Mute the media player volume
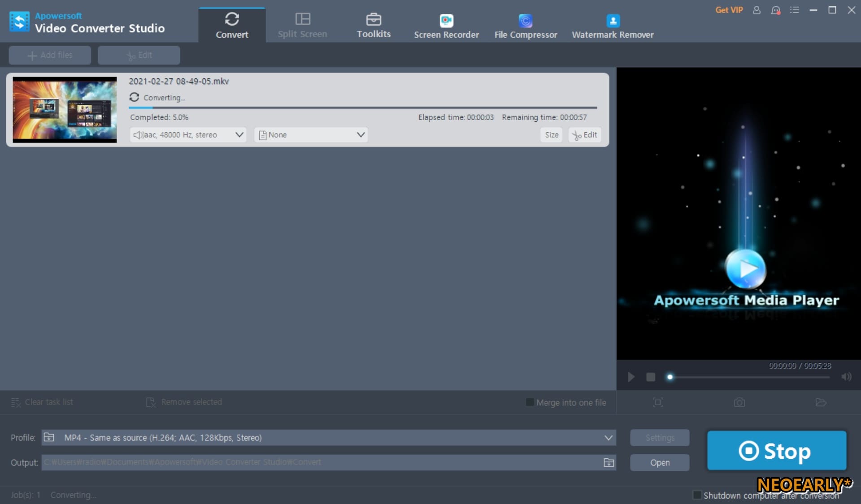 [846, 377]
